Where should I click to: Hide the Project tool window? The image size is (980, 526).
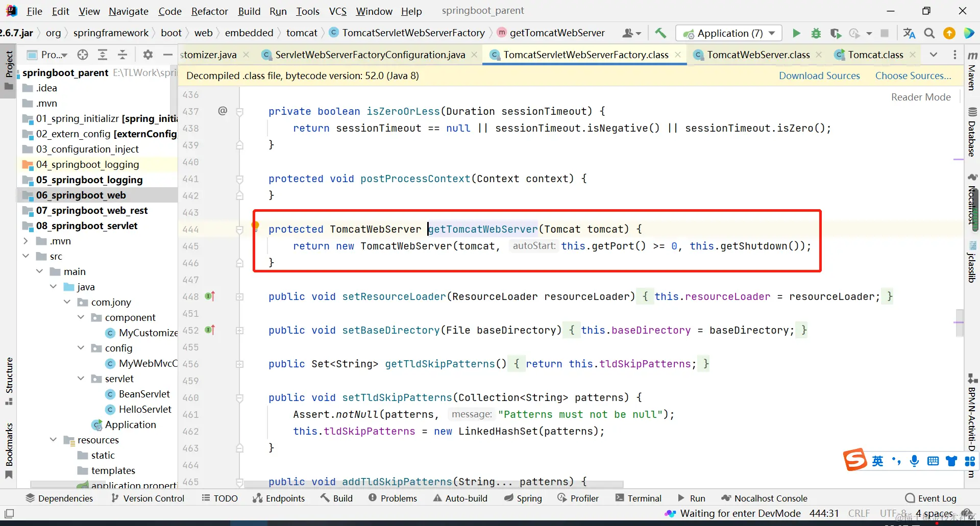[x=167, y=55]
